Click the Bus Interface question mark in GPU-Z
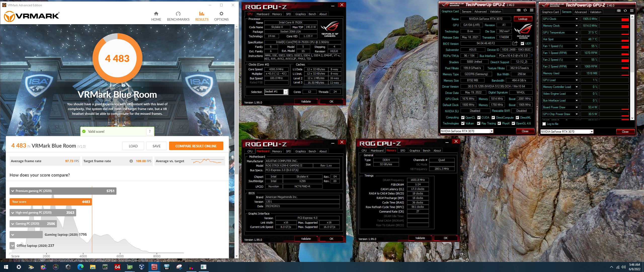The image size is (644, 272). (532, 56)
